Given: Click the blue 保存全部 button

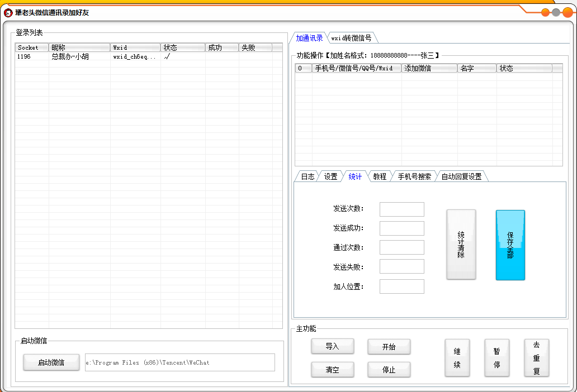Looking at the screenshot, I should pyautogui.click(x=510, y=245).
